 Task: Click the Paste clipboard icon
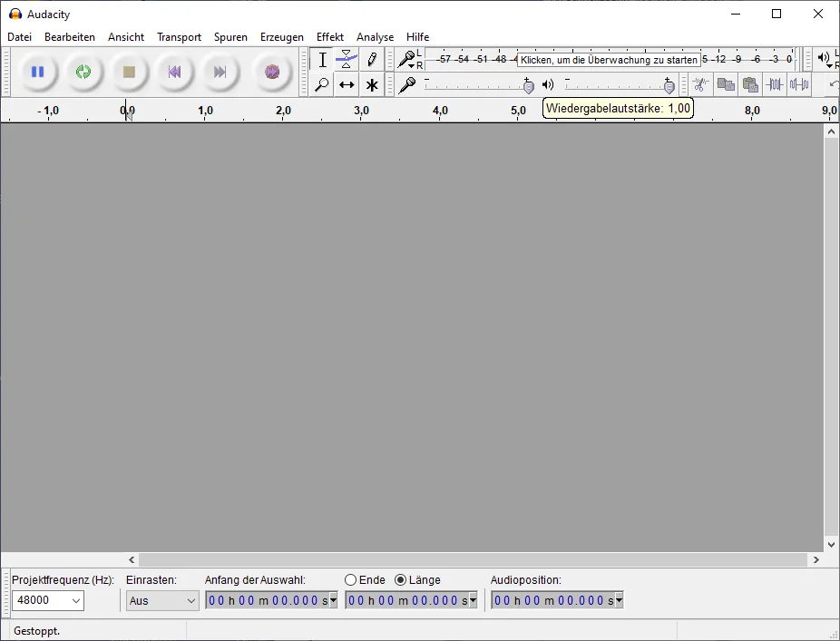point(749,84)
